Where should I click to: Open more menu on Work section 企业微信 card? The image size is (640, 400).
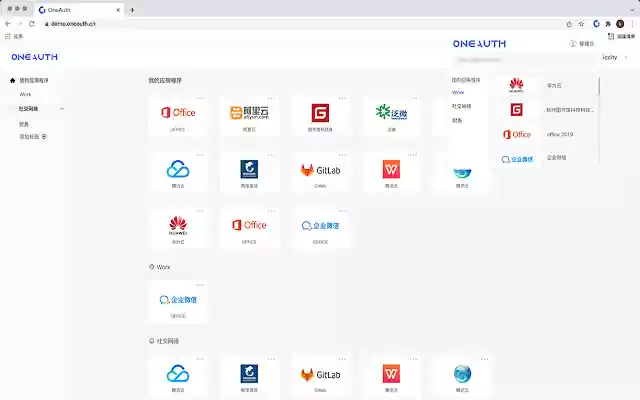pyautogui.click(x=200, y=285)
